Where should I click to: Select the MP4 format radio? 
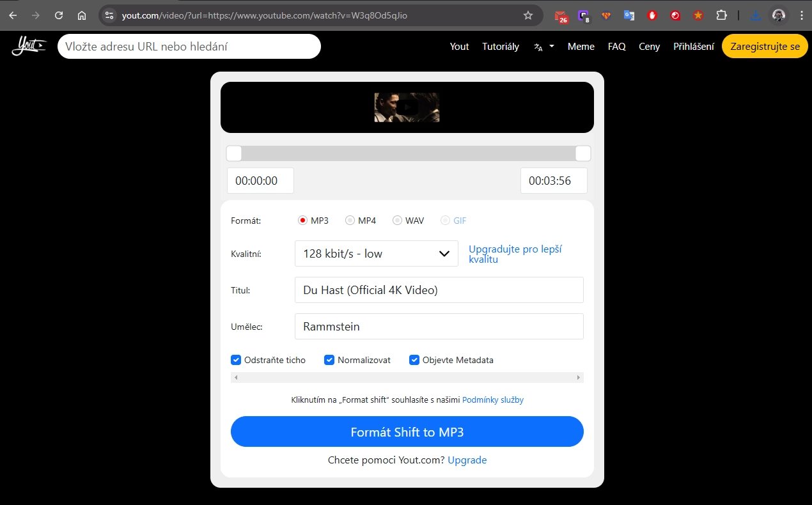[x=350, y=221]
